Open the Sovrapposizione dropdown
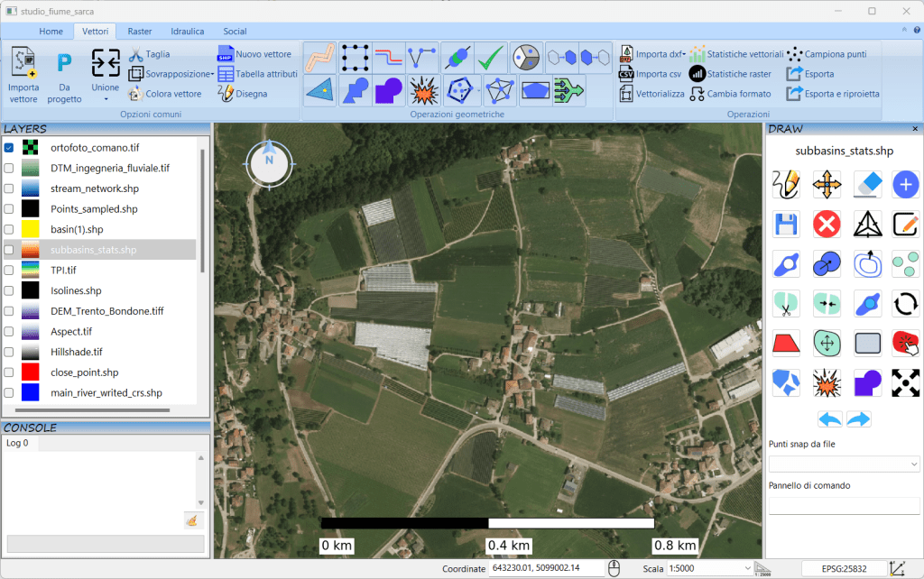The image size is (924, 579). click(x=212, y=74)
